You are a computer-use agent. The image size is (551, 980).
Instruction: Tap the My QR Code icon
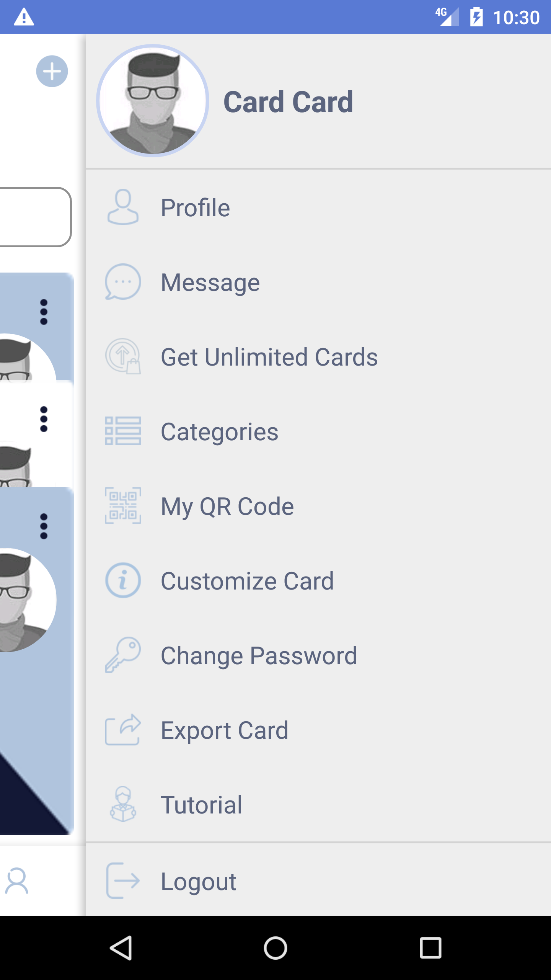(x=123, y=506)
